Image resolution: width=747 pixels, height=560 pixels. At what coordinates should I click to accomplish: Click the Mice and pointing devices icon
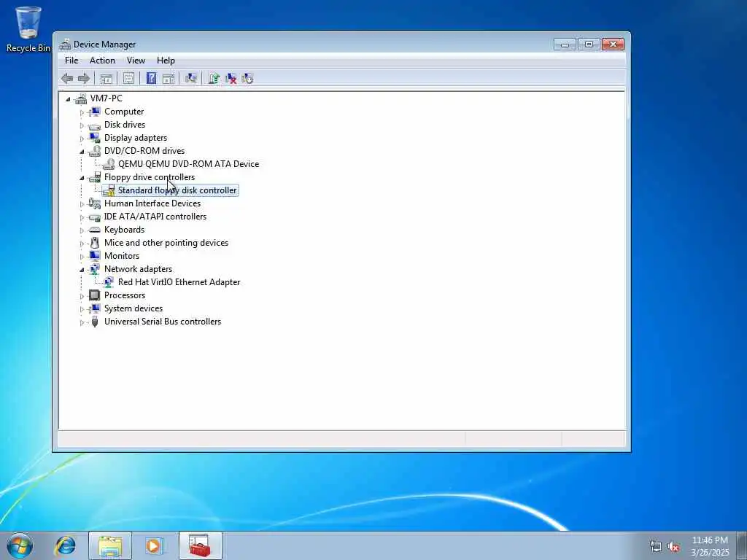[95, 243]
